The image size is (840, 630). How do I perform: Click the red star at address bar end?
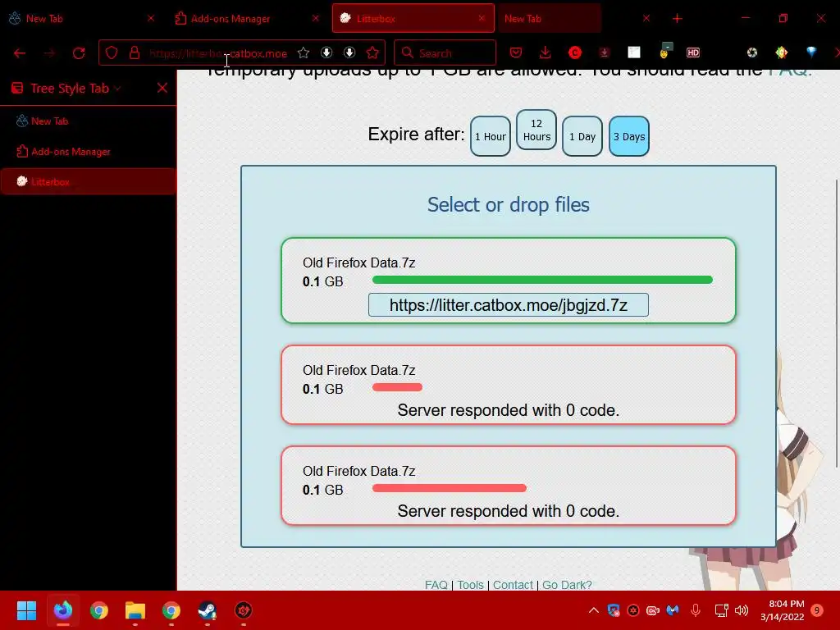372,52
